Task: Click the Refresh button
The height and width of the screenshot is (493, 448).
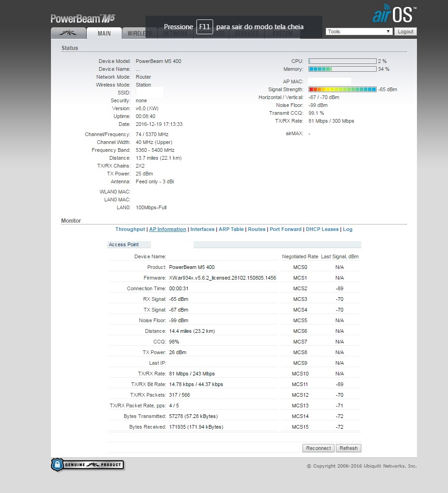Action: tap(348, 448)
